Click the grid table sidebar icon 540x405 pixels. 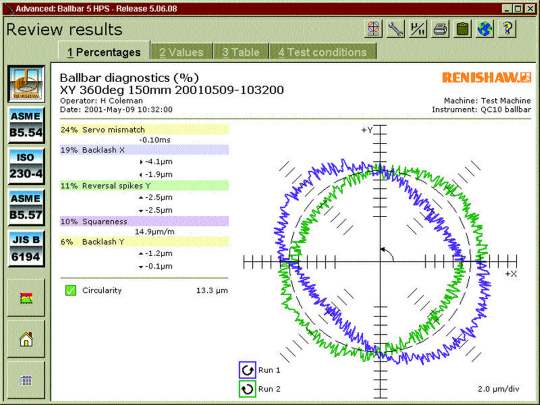(x=26, y=380)
